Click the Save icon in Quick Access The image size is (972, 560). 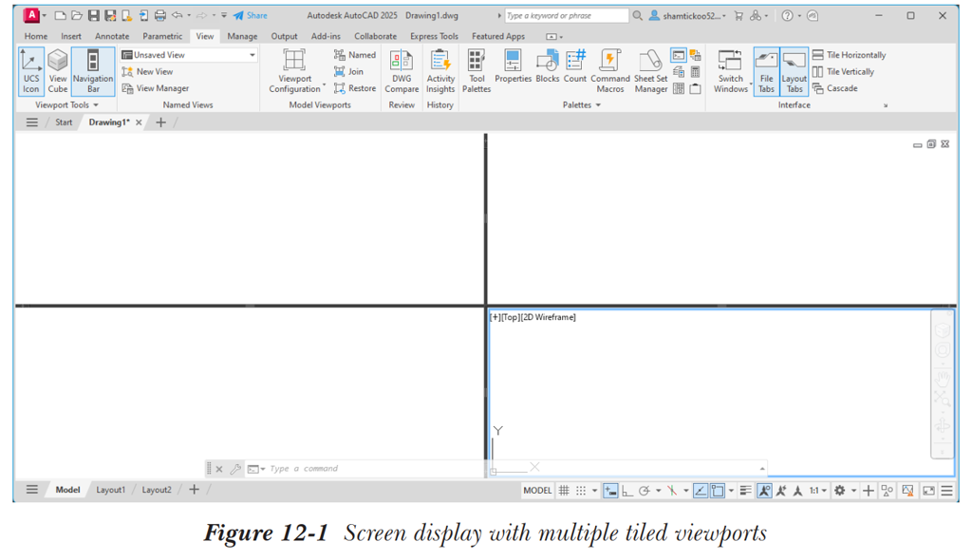pos(94,15)
